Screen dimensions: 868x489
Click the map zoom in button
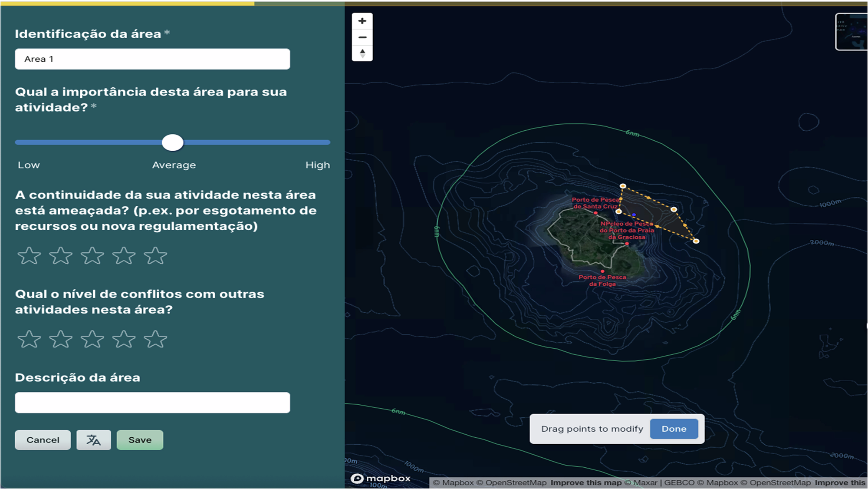pyautogui.click(x=362, y=21)
